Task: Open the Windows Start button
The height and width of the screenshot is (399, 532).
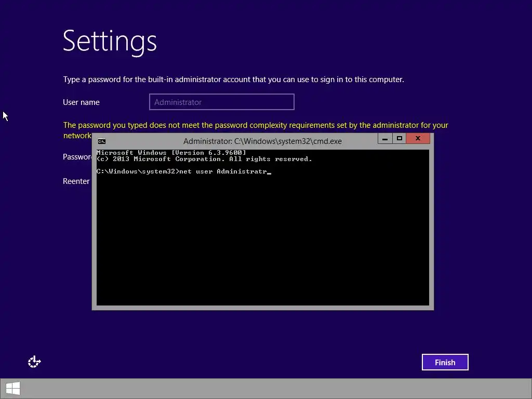Action: coord(13,389)
